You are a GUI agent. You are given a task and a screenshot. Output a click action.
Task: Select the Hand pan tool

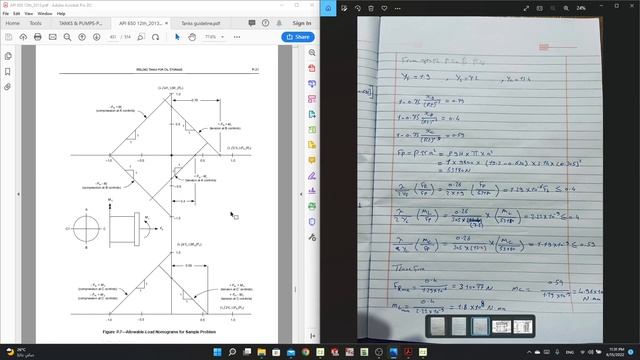coord(192,37)
